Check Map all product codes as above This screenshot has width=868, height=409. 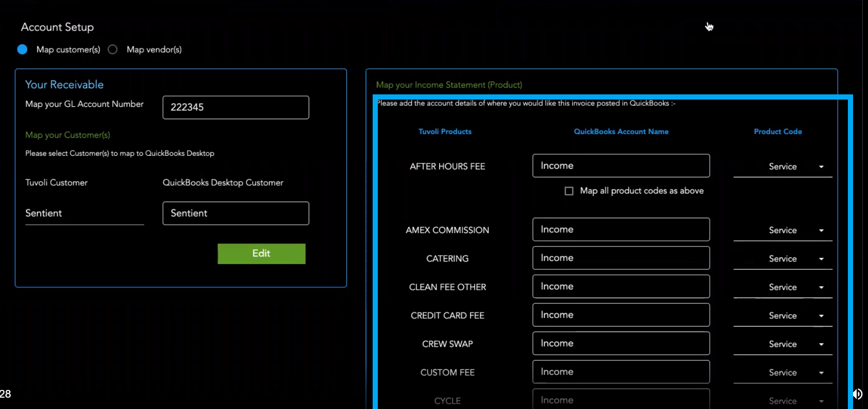pyautogui.click(x=569, y=191)
